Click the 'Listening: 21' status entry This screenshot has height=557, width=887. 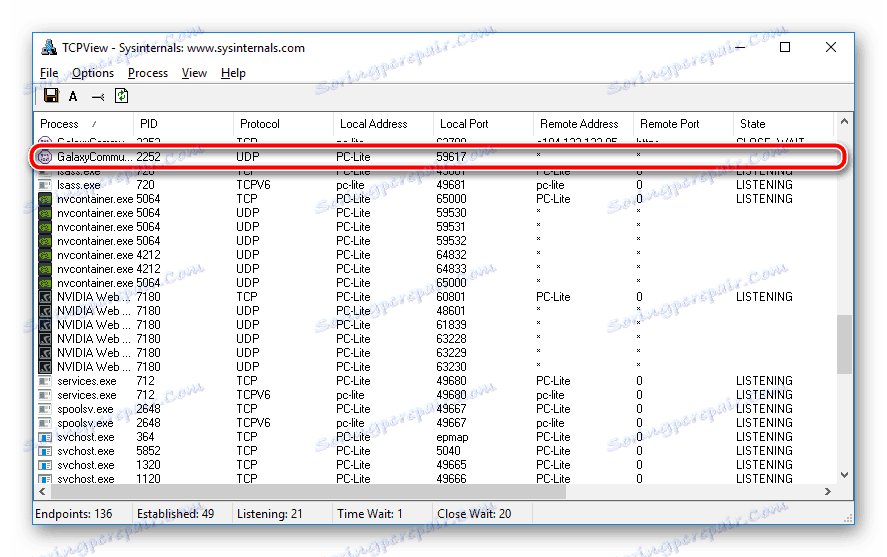tap(270, 514)
